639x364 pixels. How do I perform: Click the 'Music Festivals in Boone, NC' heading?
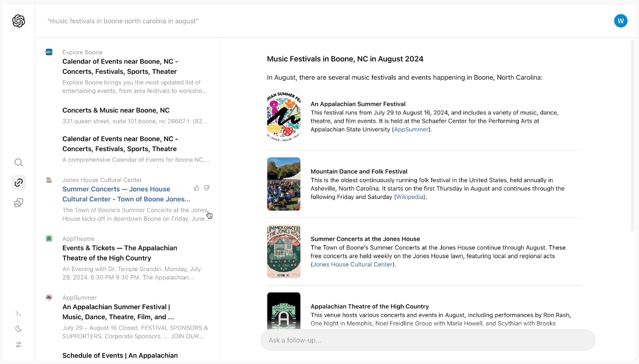pyautogui.click(x=345, y=59)
